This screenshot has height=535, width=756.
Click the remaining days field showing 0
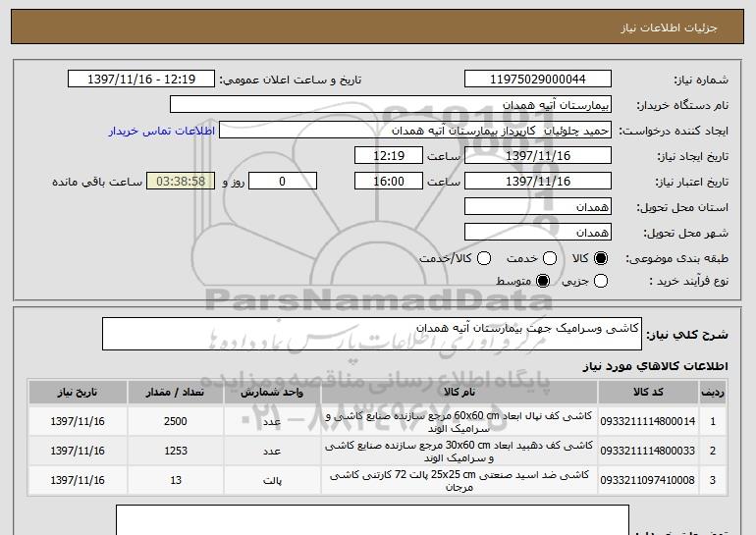pos(283,182)
